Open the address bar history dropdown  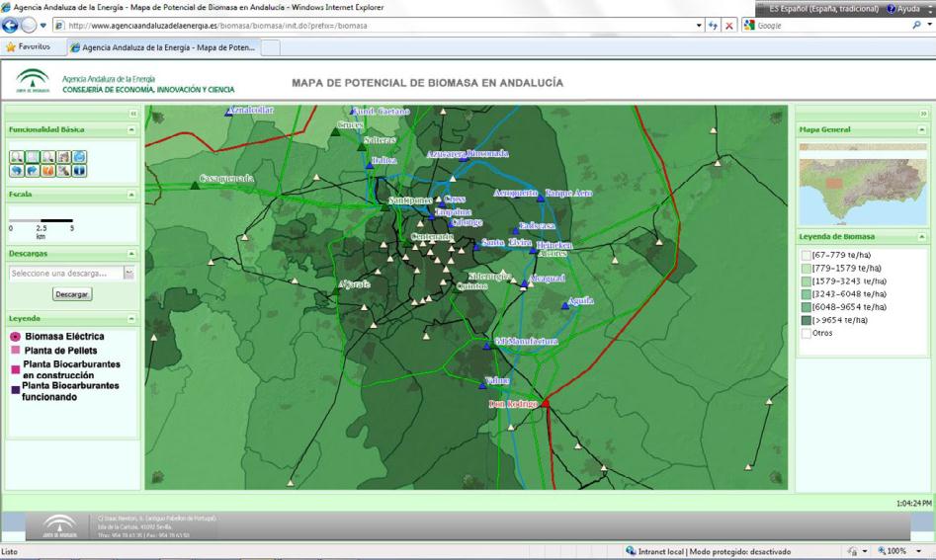coord(699,26)
